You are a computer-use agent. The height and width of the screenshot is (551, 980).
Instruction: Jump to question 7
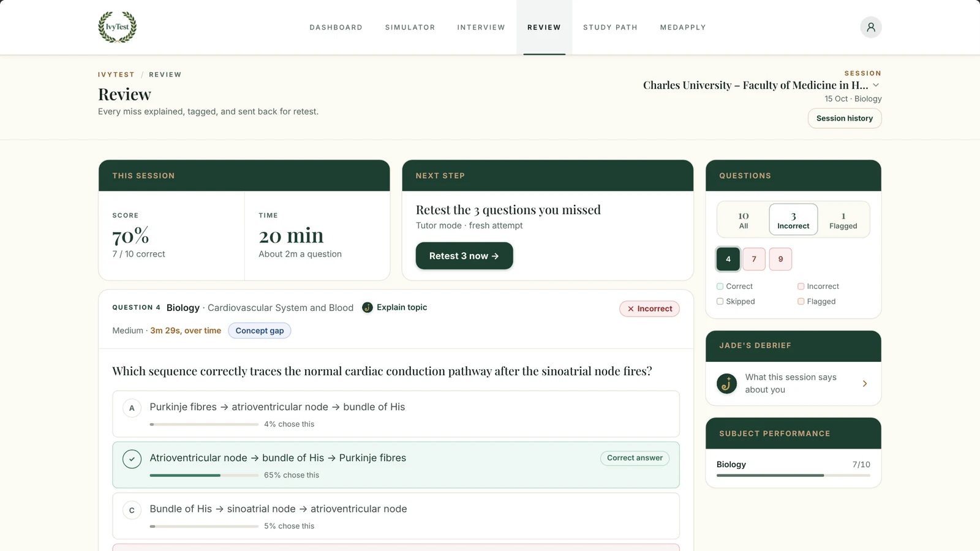point(754,259)
